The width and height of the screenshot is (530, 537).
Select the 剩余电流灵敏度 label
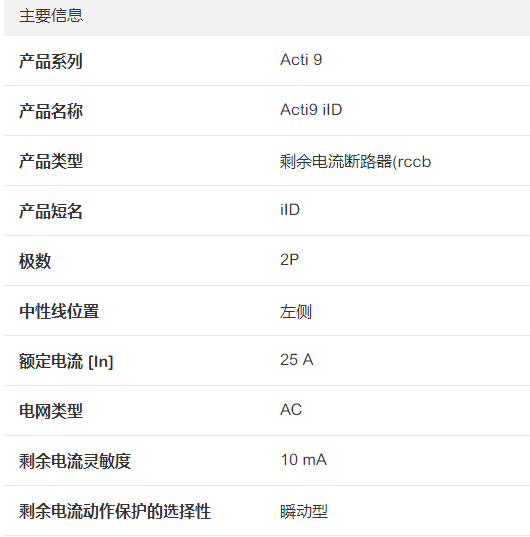(x=75, y=461)
